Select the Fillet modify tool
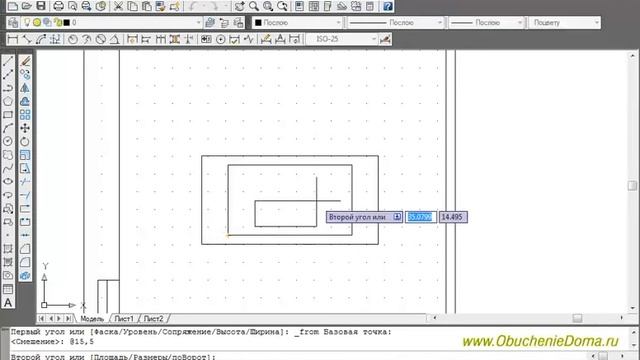The image size is (640, 360). [25, 262]
